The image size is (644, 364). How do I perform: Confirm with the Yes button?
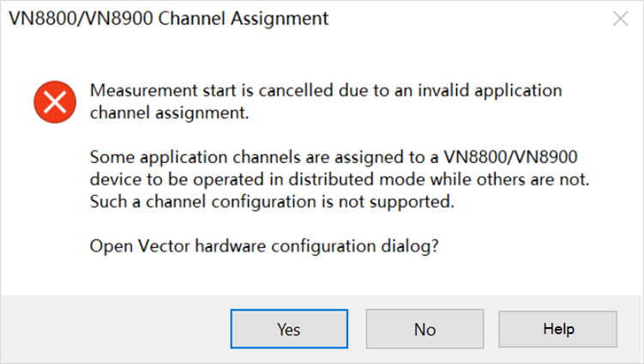pos(288,329)
